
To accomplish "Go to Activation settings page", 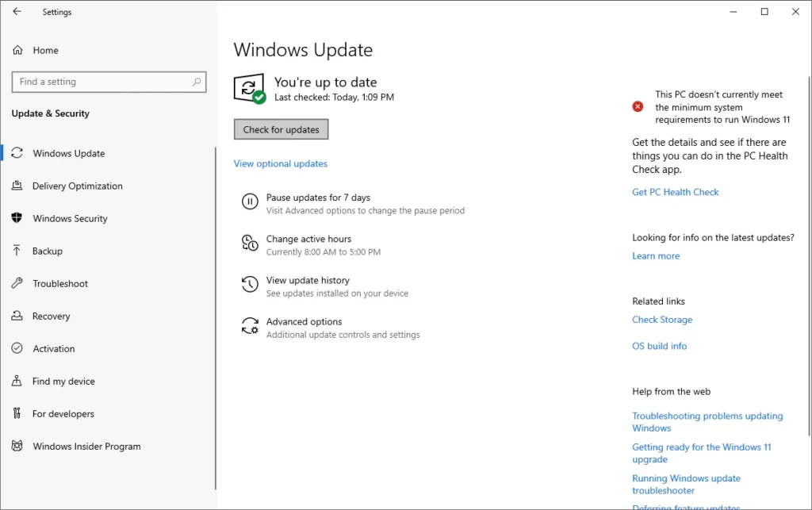I will [x=53, y=348].
